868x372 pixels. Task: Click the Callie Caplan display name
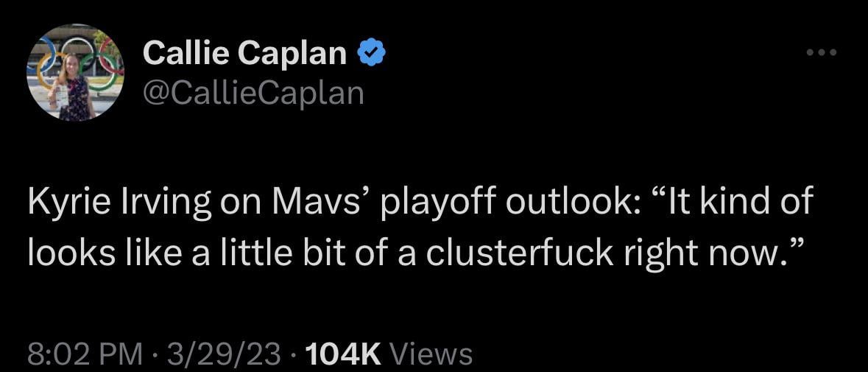[x=244, y=52]
